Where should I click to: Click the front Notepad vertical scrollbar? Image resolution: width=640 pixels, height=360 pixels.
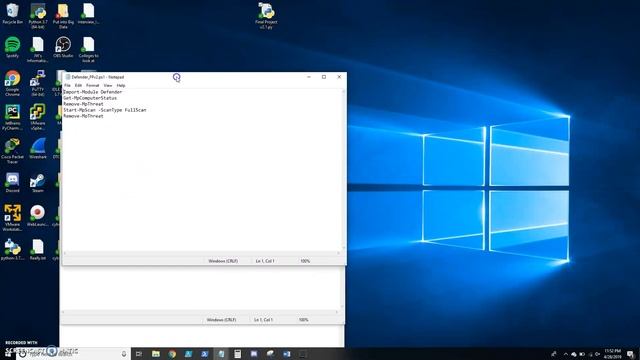tap(343, 170)
